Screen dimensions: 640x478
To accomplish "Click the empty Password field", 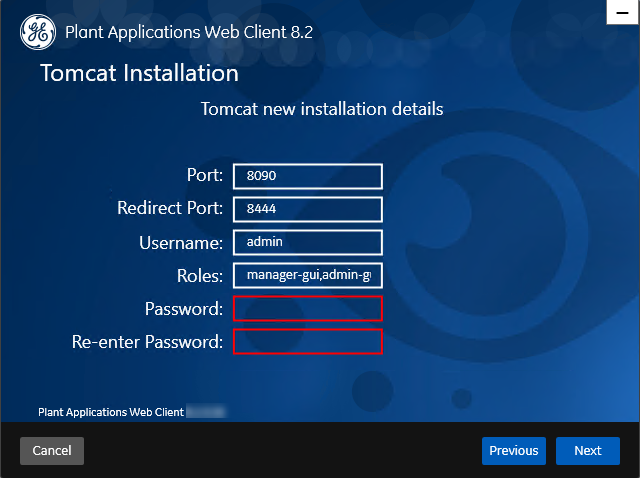I will [x=308, y=309].
